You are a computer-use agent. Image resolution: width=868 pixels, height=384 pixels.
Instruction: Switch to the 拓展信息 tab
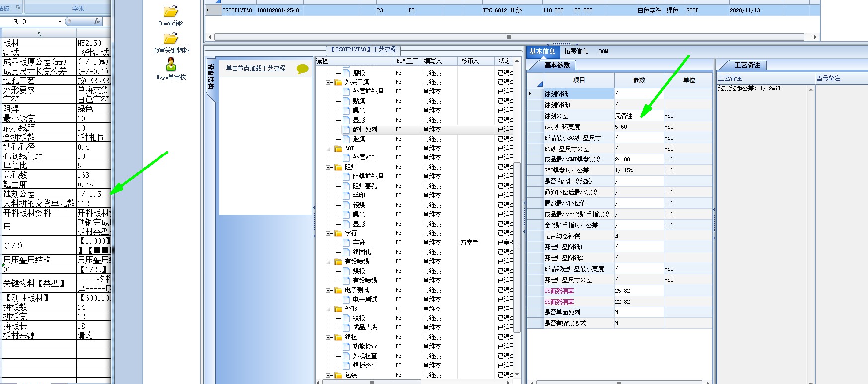click(x=576, y=51)
